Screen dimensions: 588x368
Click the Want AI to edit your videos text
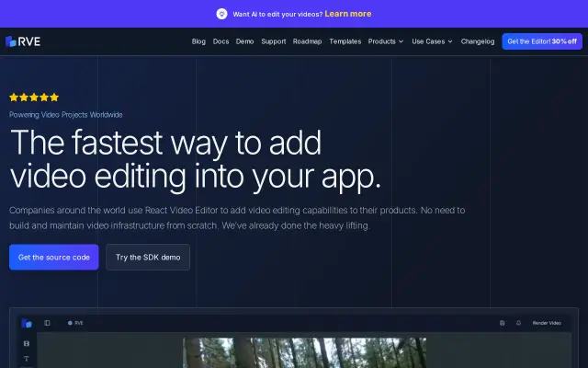coord(277,15)
